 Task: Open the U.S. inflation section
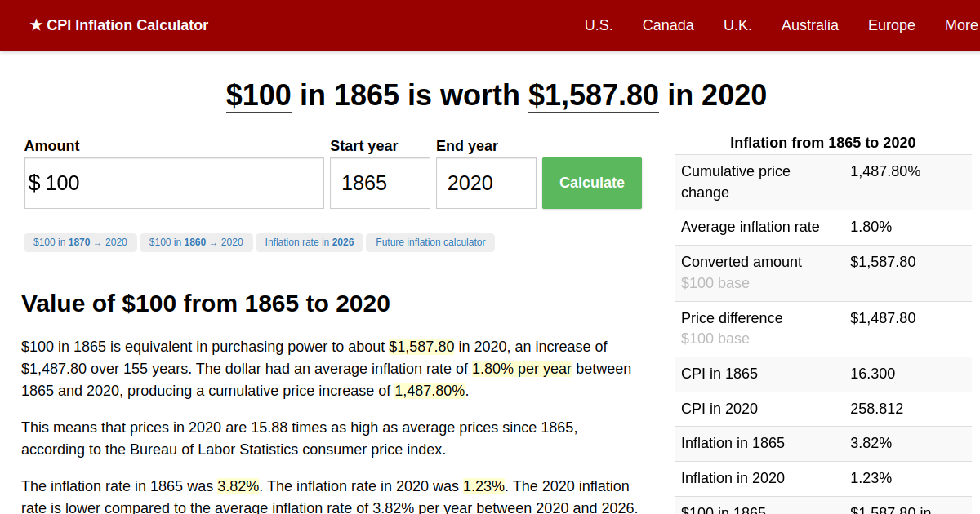coord(599,25)
